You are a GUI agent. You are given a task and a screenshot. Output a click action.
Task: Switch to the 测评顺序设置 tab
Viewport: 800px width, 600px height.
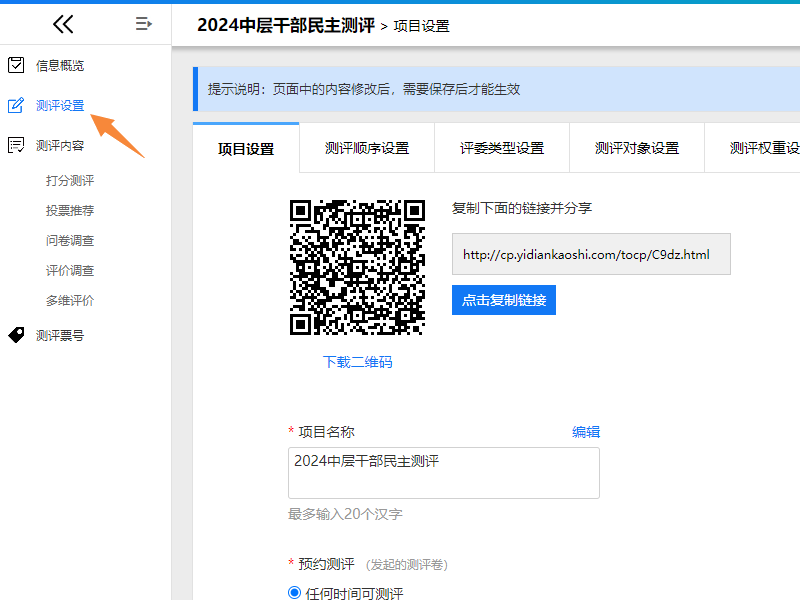(x=367, y=148)
